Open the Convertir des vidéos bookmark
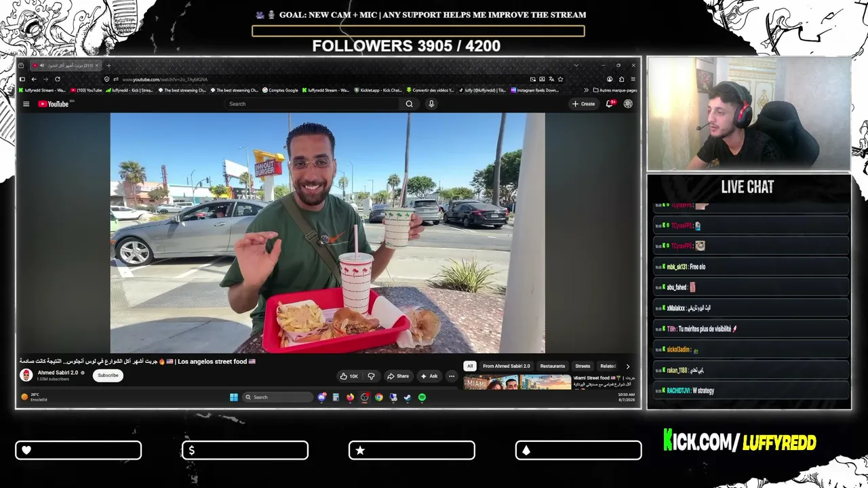 coord(431,90)
